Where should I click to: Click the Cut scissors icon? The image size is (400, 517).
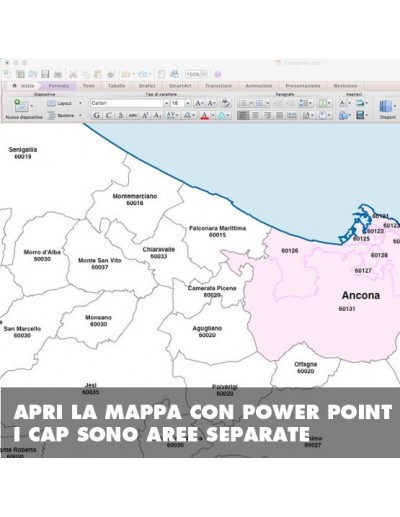point(73,74)
